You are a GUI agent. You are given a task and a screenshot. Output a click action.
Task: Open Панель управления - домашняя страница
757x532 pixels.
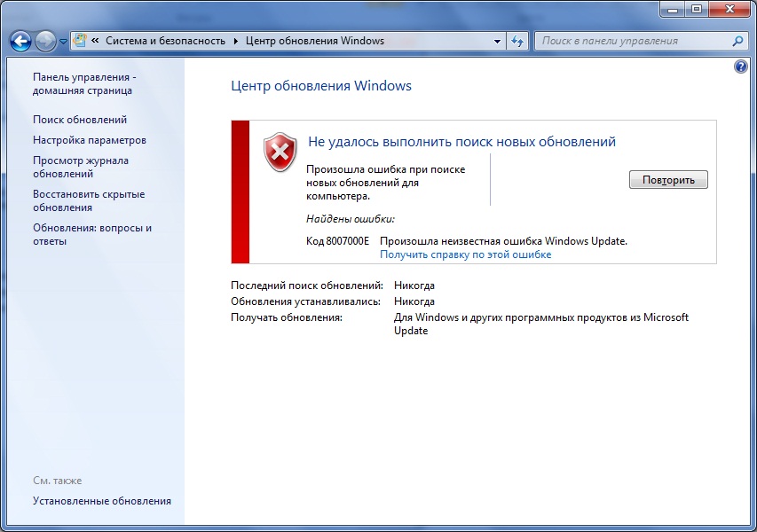84,84
